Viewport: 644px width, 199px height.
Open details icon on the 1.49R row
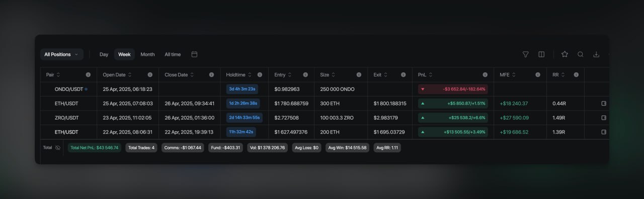(x=604, y=118)
